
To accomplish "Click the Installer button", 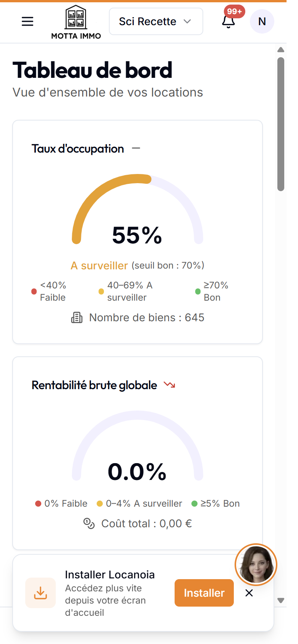I will [x=204, y=593].
